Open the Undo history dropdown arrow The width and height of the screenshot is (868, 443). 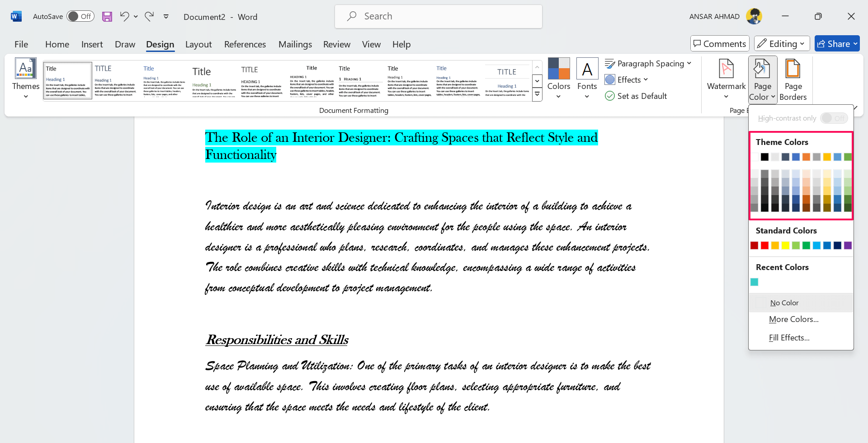pos(136,17)
